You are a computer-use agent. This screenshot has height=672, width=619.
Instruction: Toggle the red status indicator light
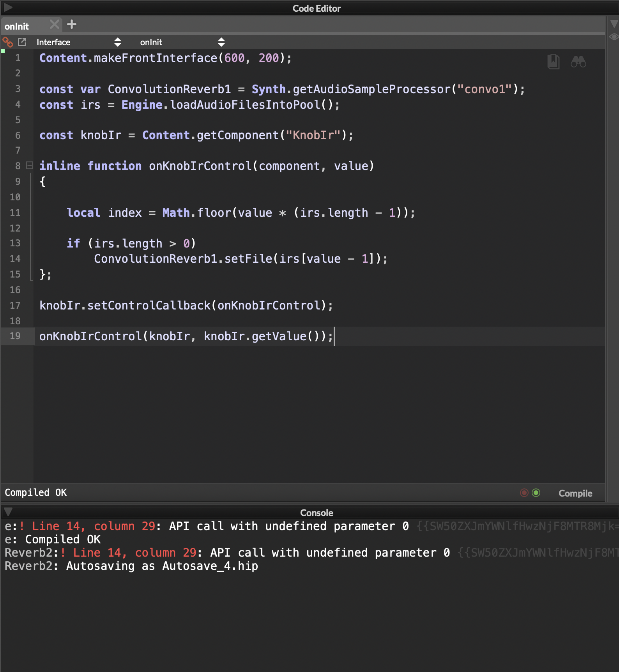[524, 493]
